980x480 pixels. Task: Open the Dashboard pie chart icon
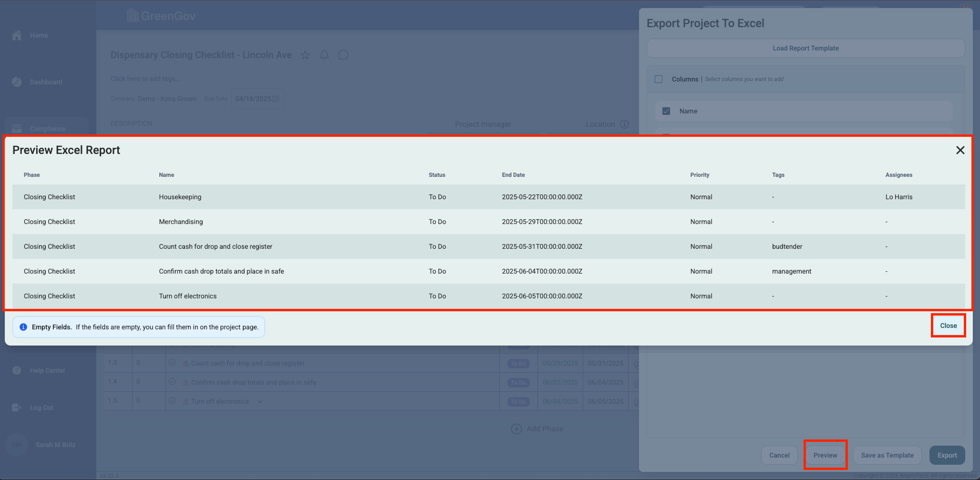(17, 82)
